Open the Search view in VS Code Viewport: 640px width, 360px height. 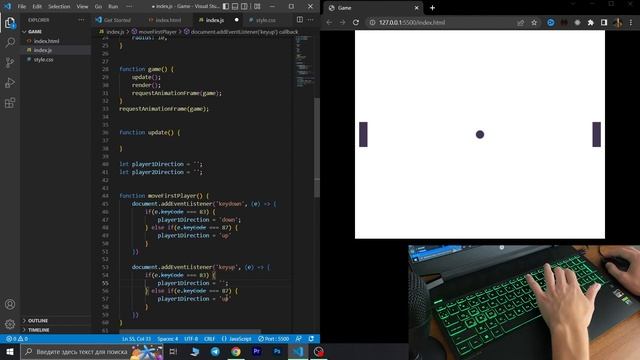[10, 42]
